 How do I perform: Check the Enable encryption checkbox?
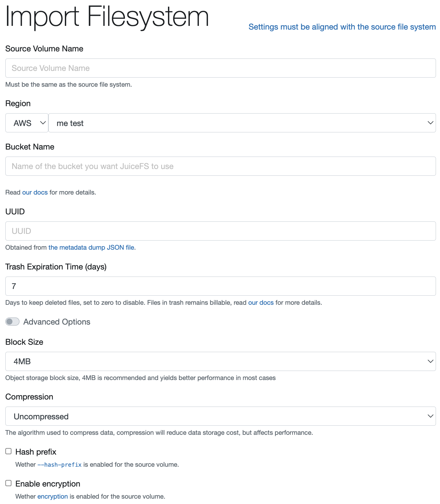coord(8,483)
